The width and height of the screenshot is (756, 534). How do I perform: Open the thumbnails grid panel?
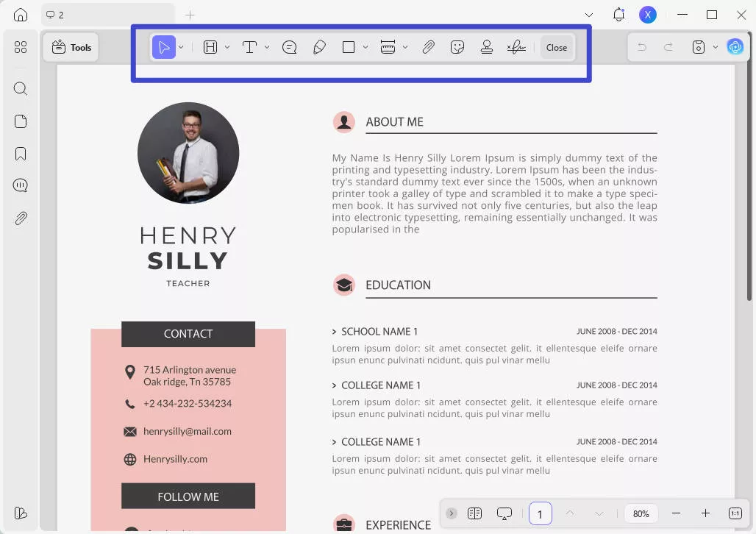coord(21,47)
